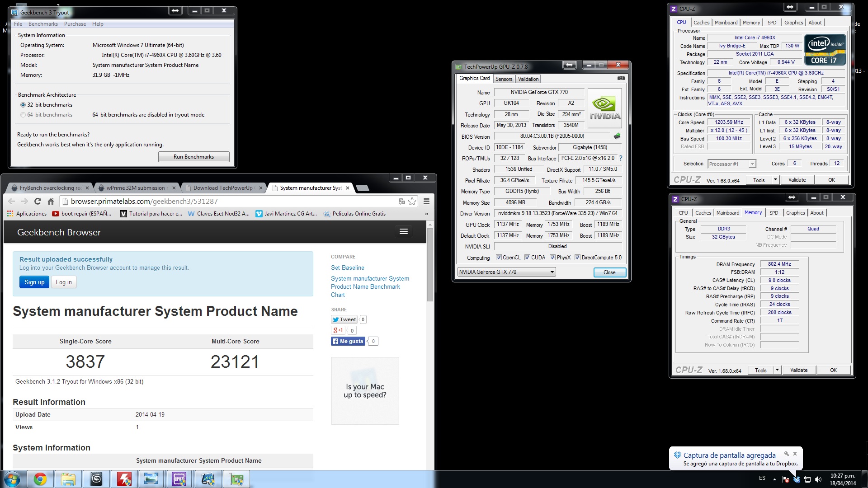Open the Geekbench Benchmarks menu
Viewport: 868px width, 488px height.
pos(43,24)
